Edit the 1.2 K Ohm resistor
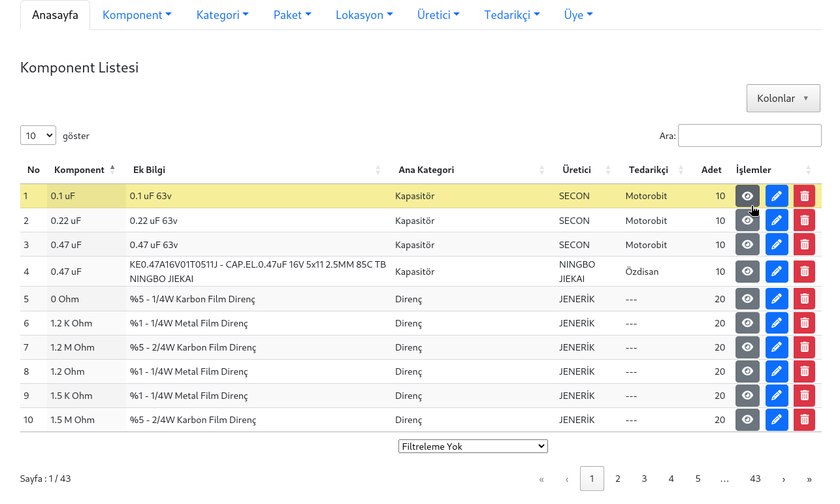The image size is (840, 504). [x=777, y=323]
